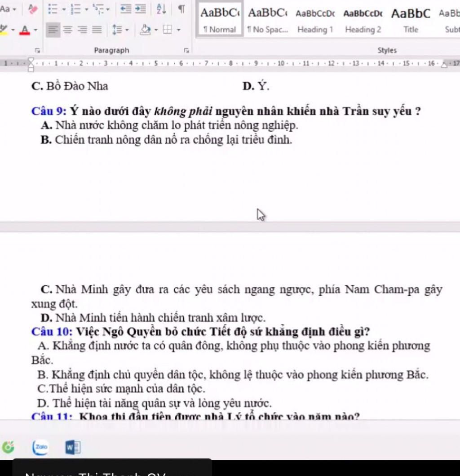The image size is (460, 476).
Task: Click answer 'C. Nhà Minh gây đưa ra các yêu sách'
Action: [x=237, y=297]
